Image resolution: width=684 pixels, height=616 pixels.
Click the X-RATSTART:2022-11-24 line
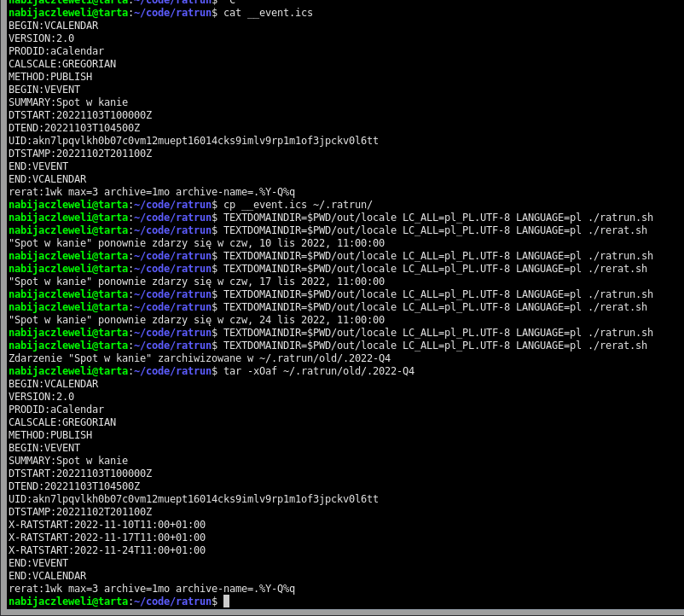tap(107, 550)
